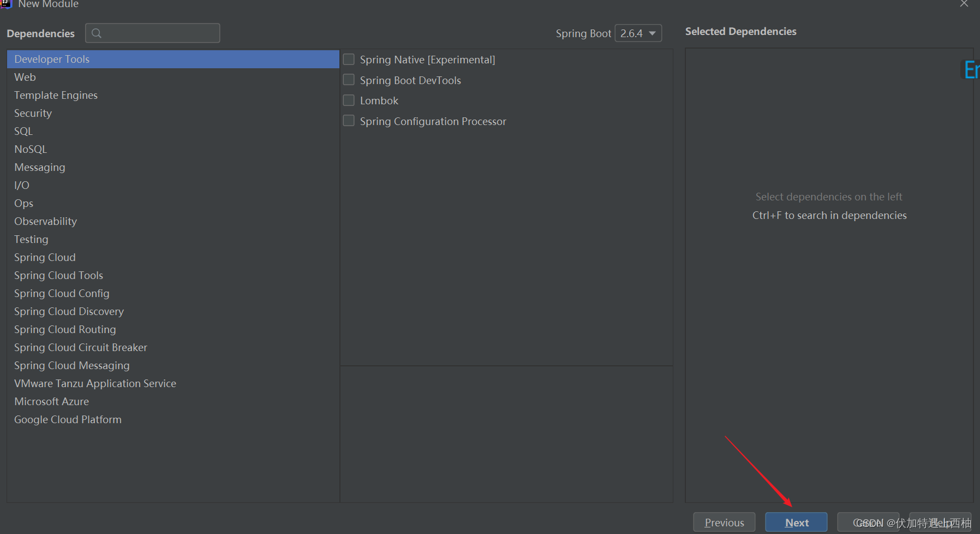
Task: Open the Testing category
Action: [173, 239]
